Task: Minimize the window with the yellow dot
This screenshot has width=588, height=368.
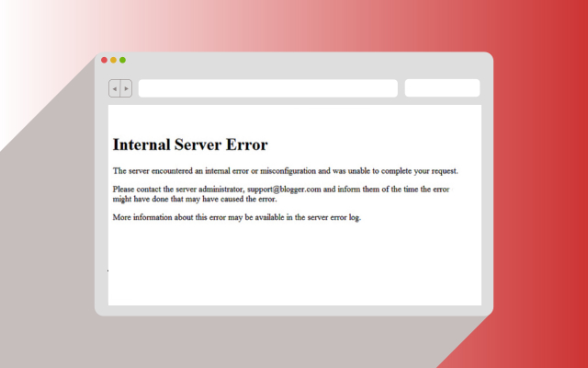Action: click(114, 60)
